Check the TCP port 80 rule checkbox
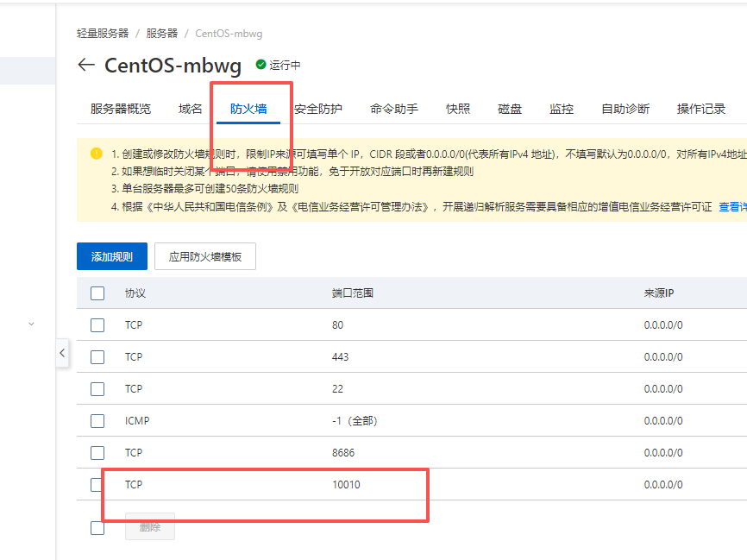Image resolution: width=747 pixels, height=560 pixels. (97, 325)
